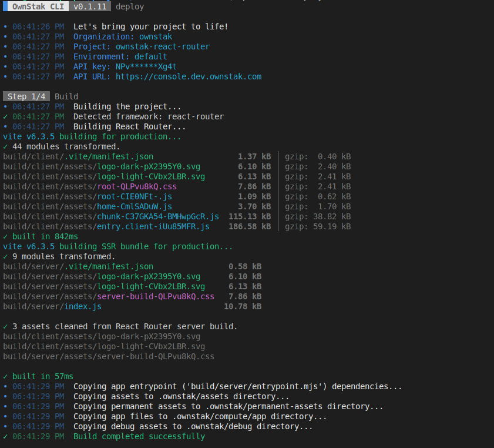This screenshot has width=494, height=448.
Task: Click 'Copying app entrypoint' log line
Action: (237, 386)
